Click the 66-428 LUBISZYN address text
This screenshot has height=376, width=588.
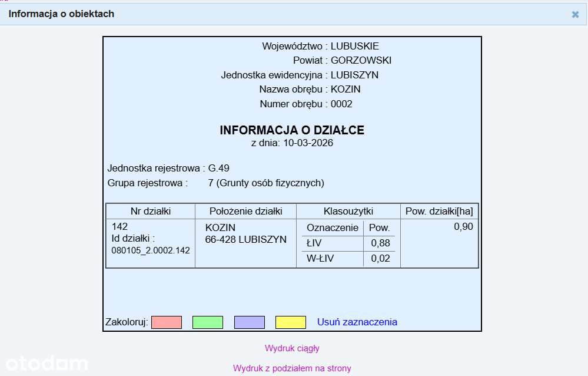click(x=245, y=239)
